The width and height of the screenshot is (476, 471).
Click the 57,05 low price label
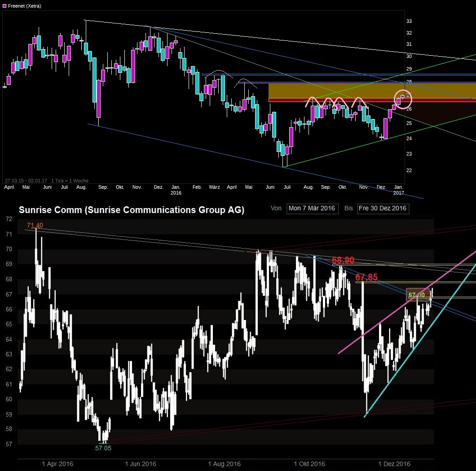(103, 448)
